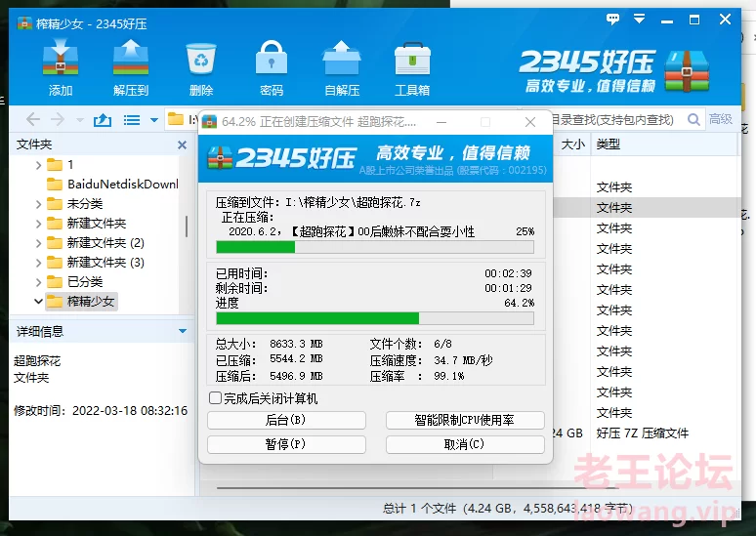Minimize the compression progress dialog
This screenshot has width=756, height=536.
pyautogui.click(x=441, y=122)
